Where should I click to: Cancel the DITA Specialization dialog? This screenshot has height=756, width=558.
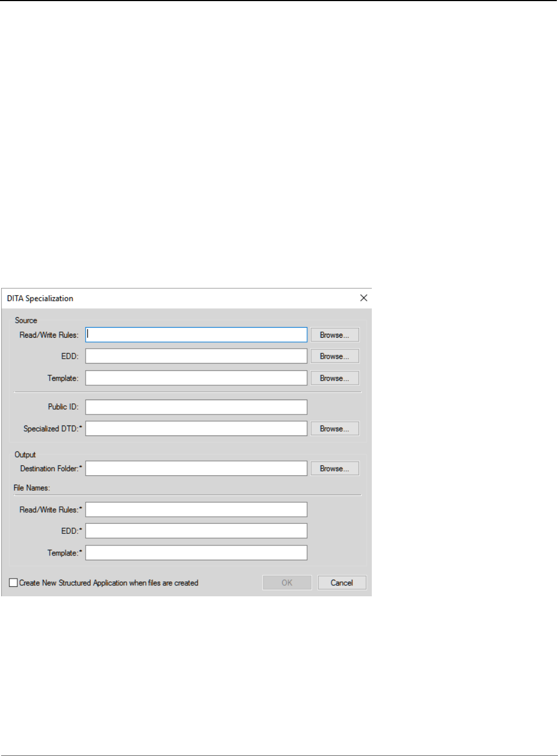[x=342, y=583]
